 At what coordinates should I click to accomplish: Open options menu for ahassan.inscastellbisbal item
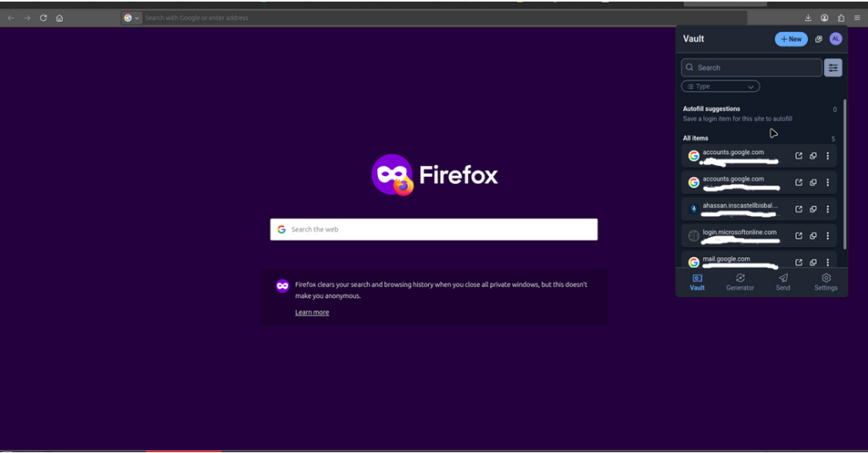pyautogui.click(x=828, y=209)
